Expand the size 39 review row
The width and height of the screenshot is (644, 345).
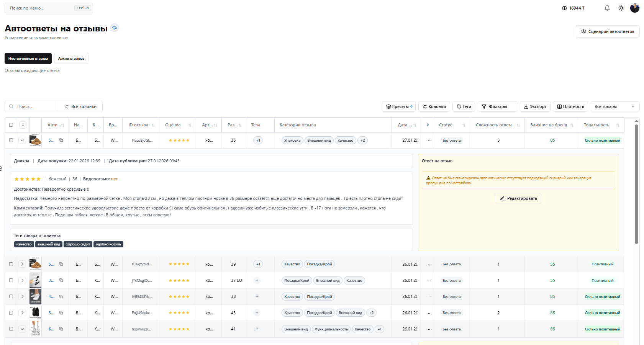tap(22, 264)
